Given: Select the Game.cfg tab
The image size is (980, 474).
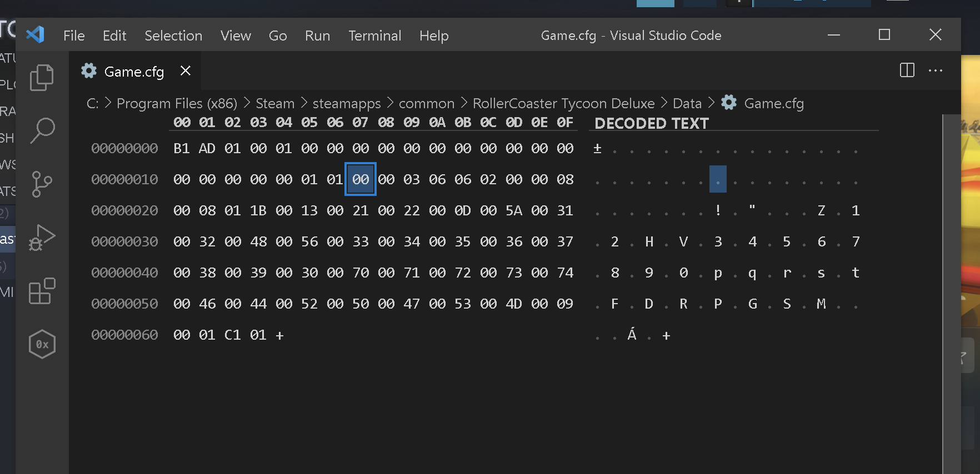Looking at the screenshot, I should 134,71.
